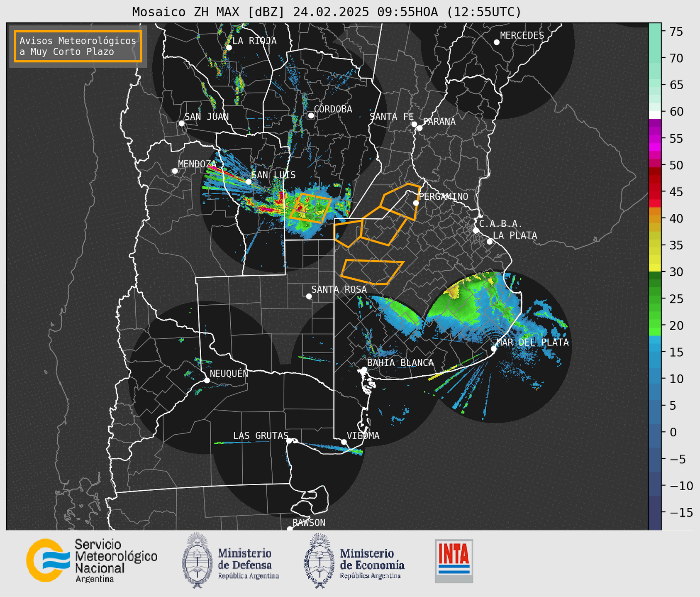Click the SAN JUAN city dot
This screenshot has width=700, height=597.
tap(181, 123)
